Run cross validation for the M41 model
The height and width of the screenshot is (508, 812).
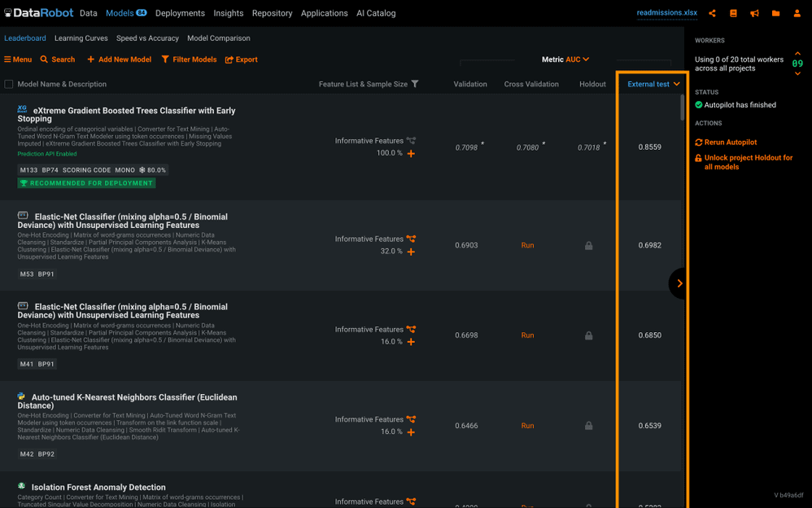tap(527, 335)
